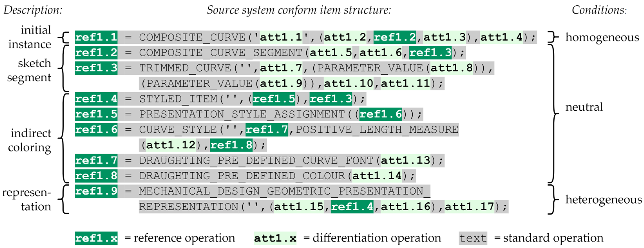Select the att1.4 attribute label
Image resolution: width=644 pixels, height=248 pixels.
[501, 37]
